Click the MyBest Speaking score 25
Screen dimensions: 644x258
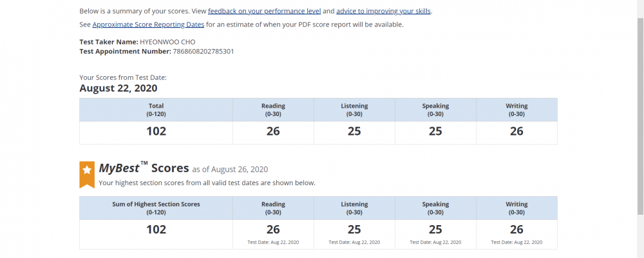tap(435, 230)
